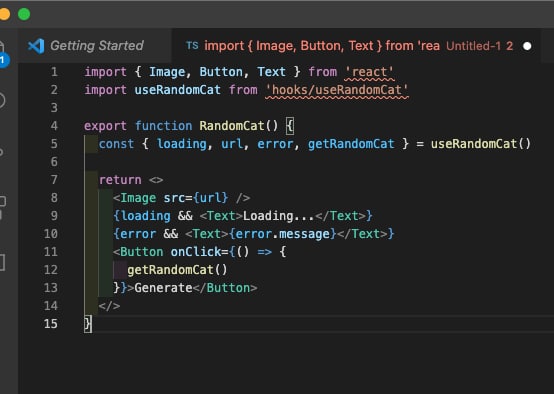Click line number 4 in gutter
Image resolution: width=554 pixels, height=394 pixels.
[x=54, y=126]
